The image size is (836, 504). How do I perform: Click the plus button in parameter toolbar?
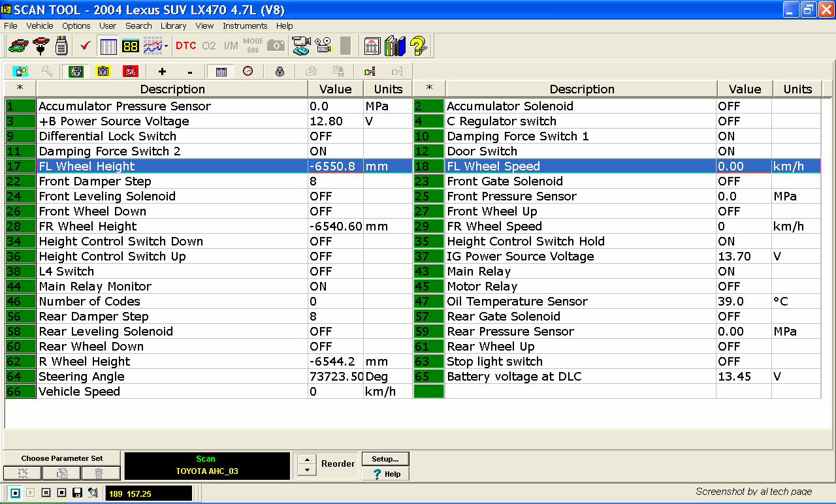coord(162,71)
